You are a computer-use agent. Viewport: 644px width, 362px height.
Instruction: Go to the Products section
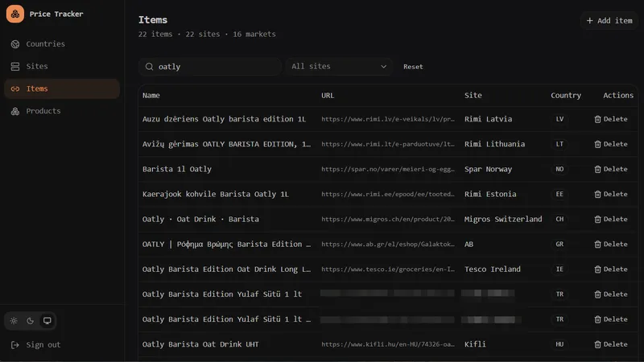[62, 111]
